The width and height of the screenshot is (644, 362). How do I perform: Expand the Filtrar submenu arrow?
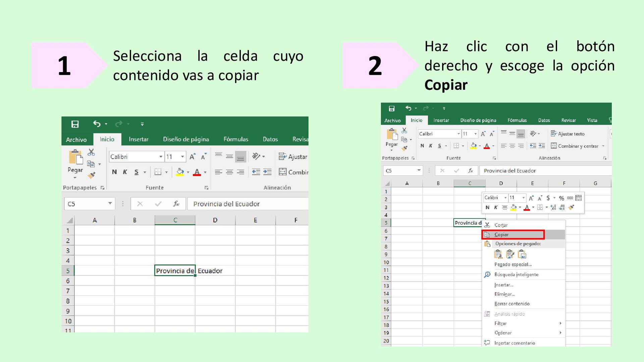pyautogui.click(x=560, y=323)
